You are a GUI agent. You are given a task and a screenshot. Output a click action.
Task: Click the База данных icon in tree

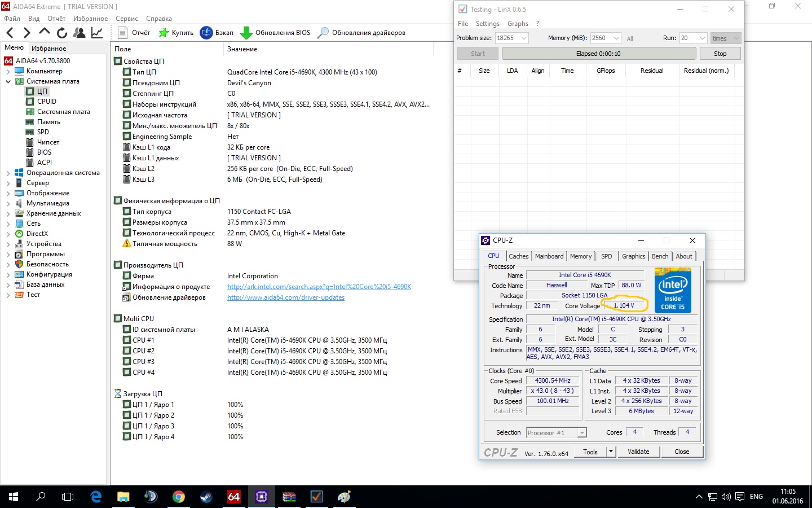tap(19, 284)
